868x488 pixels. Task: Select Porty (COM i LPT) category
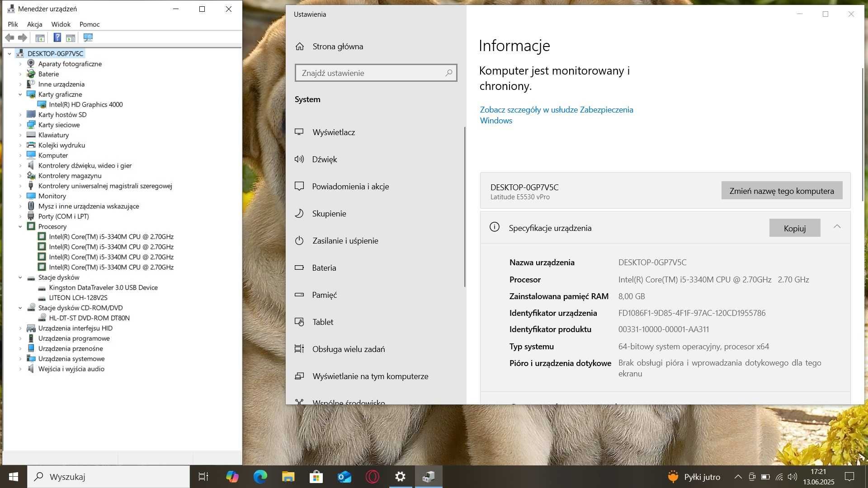pos(63,216)
